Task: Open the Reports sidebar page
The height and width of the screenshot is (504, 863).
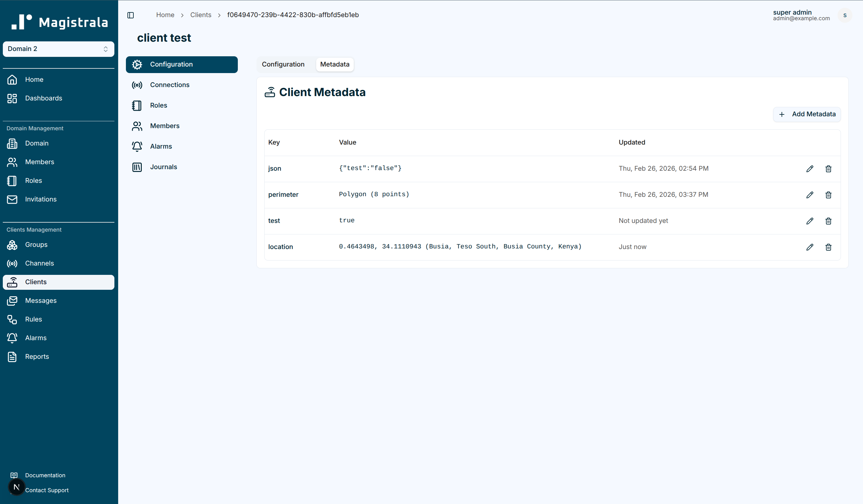Action: (x=37, y=357)
